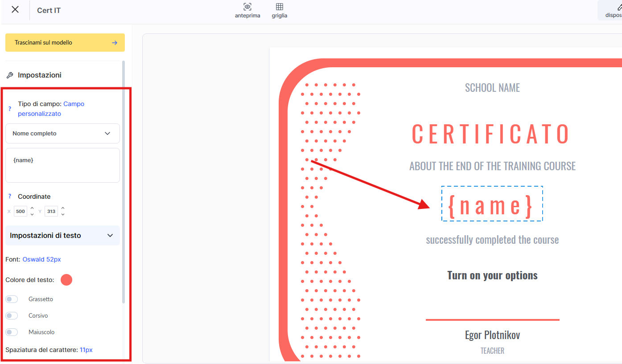Enable the Grassetto bold toggle
This screenshot has height=364, width=622.
(x=12, y=299)
